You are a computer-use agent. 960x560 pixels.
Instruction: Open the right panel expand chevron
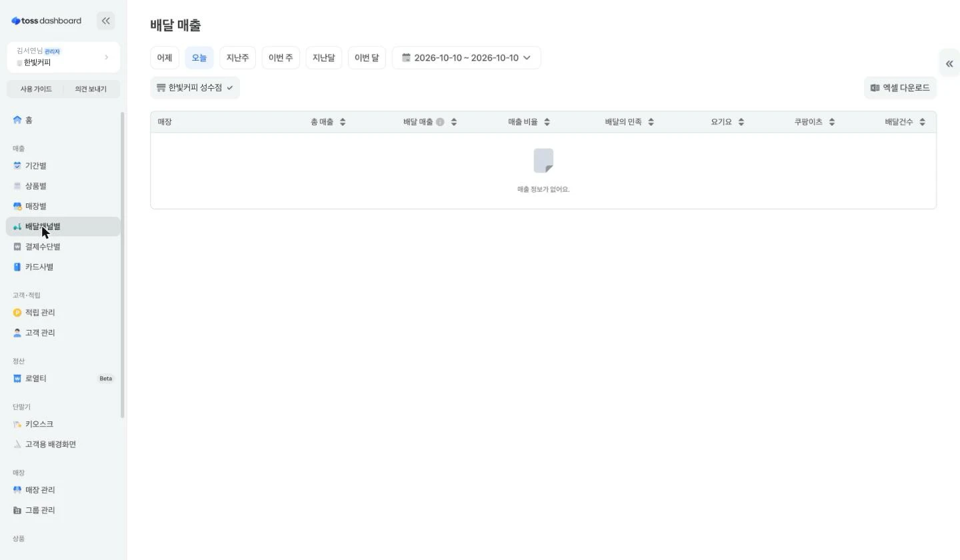pyautogui.click(x=949, y=64)
